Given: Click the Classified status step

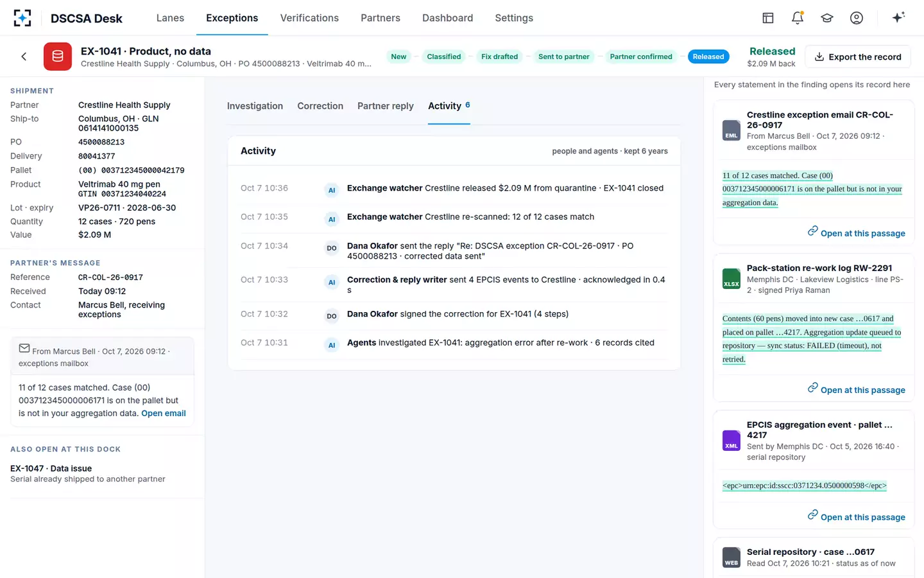Looking at the screenshot, I should (x=444, y=57).
